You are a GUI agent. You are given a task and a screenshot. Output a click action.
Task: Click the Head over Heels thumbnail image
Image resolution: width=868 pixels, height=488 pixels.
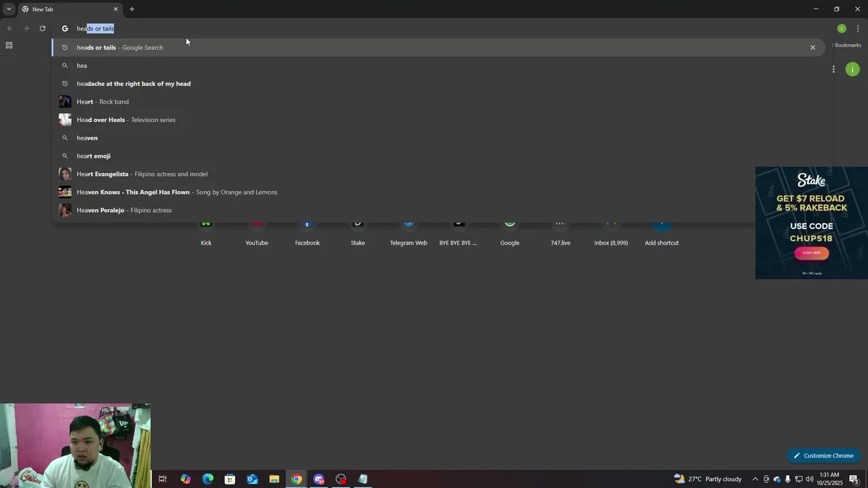[x=65, y=120]
